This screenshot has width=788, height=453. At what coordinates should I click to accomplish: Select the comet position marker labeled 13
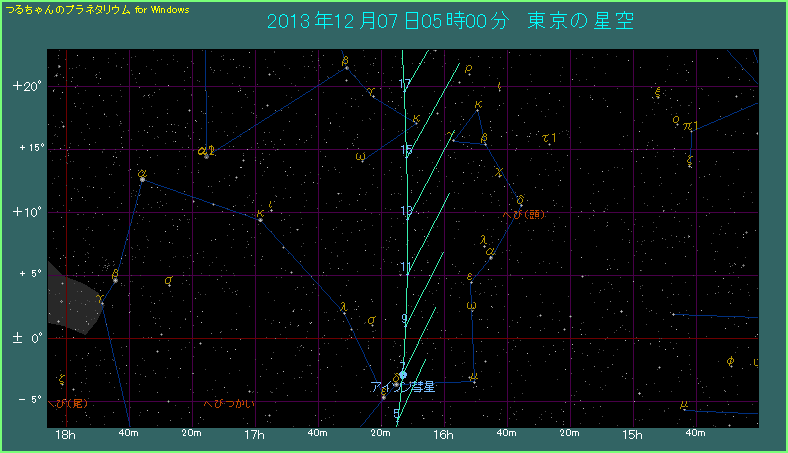tap(406, 211)
